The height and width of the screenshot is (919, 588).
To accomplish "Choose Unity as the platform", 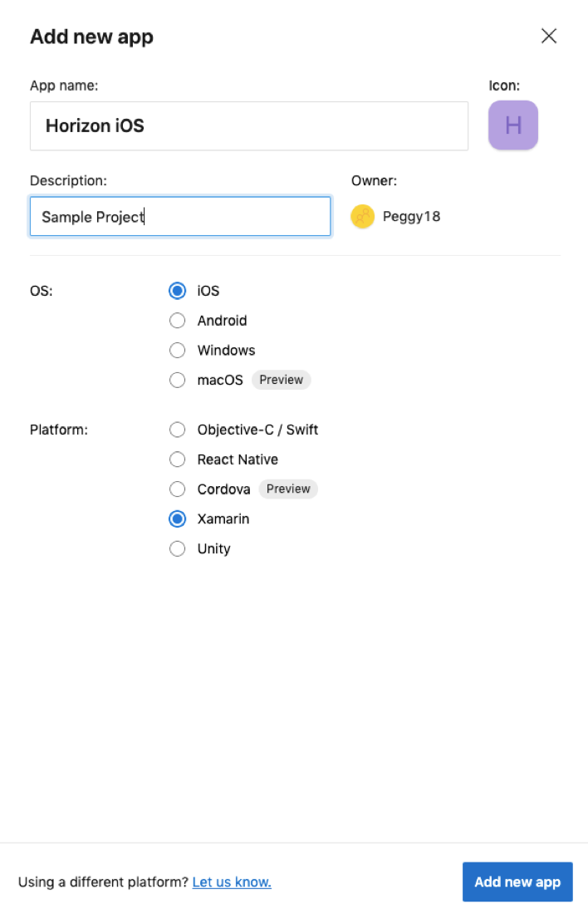I will coord(178,548).
